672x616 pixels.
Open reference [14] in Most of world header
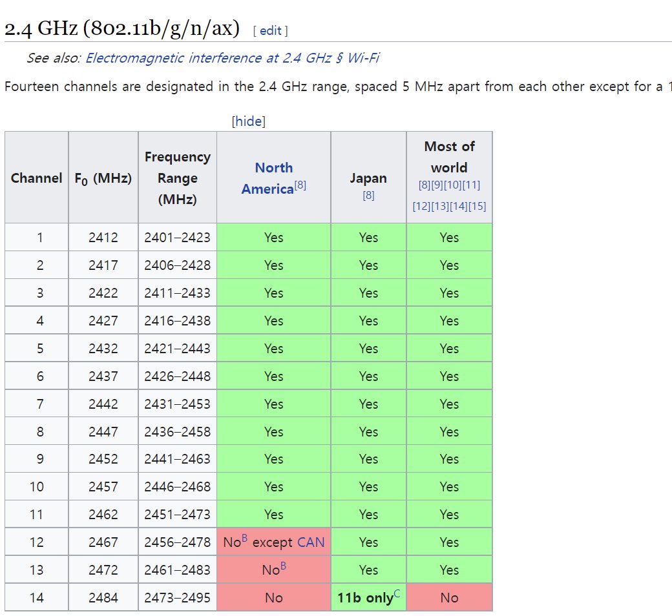(x=459, y=207)
